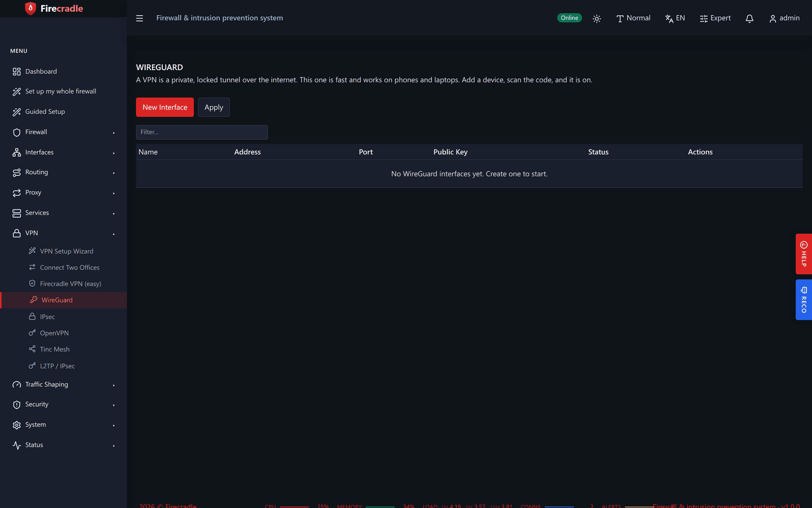812x508 pixels.
Task: Click the Firecradle logo icon
Action: click(x=30, y=9)
